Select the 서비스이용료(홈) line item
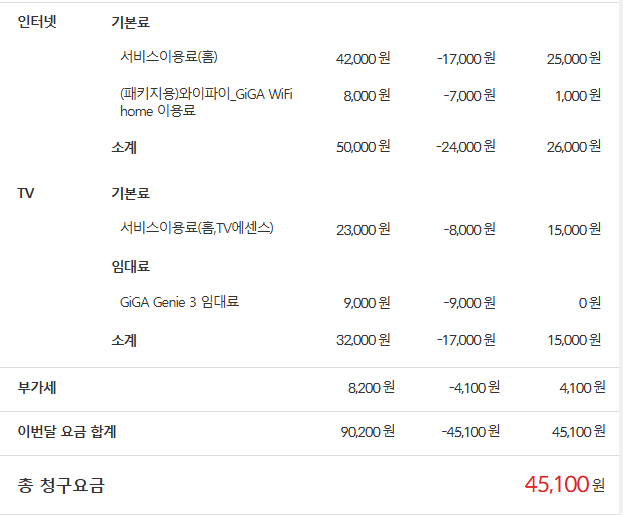This screenshot has width=623, height=515. 167,57
